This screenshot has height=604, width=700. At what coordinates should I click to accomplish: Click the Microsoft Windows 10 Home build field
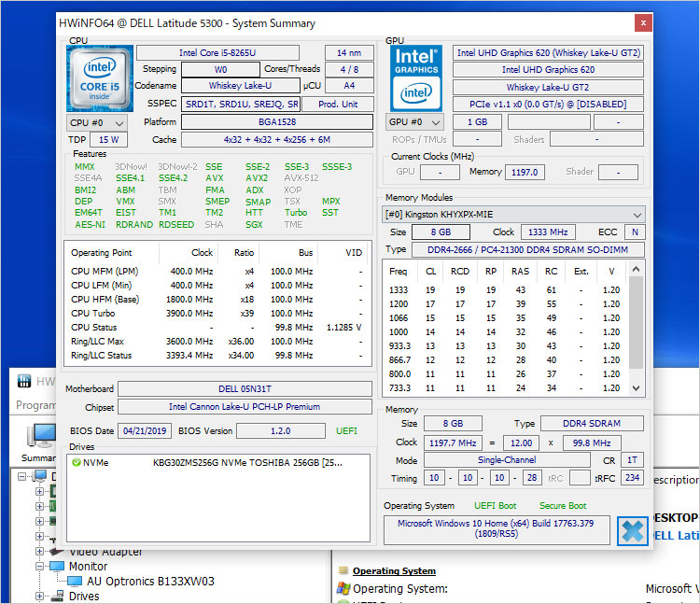tap(497, 528)
